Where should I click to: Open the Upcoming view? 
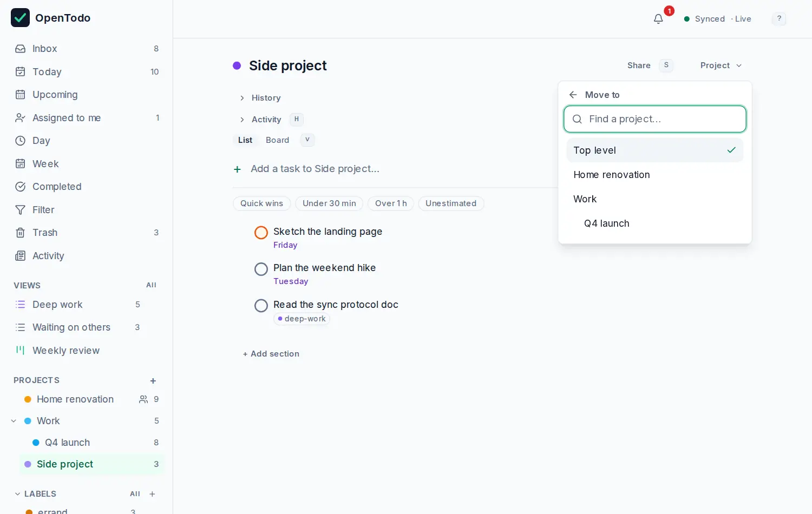point(87,95)
